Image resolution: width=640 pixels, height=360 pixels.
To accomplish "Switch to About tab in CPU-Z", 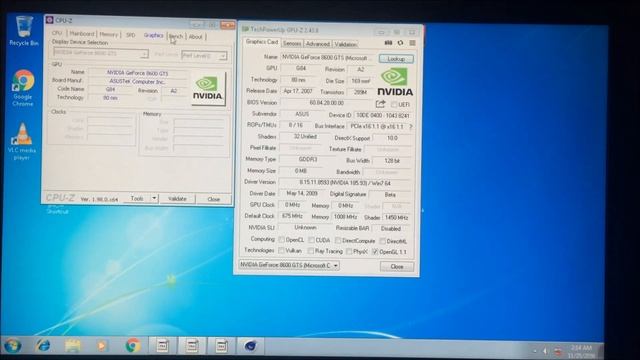I will click(196, 37).
